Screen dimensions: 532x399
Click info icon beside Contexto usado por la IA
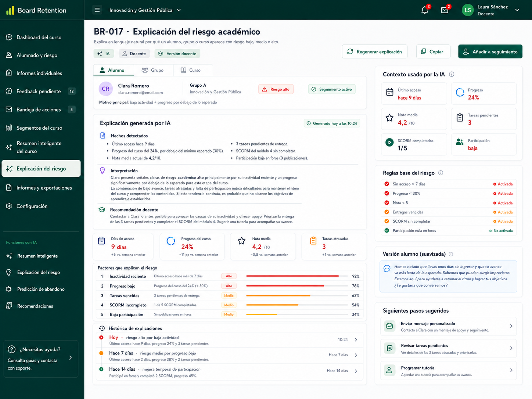tap(452, 74)
